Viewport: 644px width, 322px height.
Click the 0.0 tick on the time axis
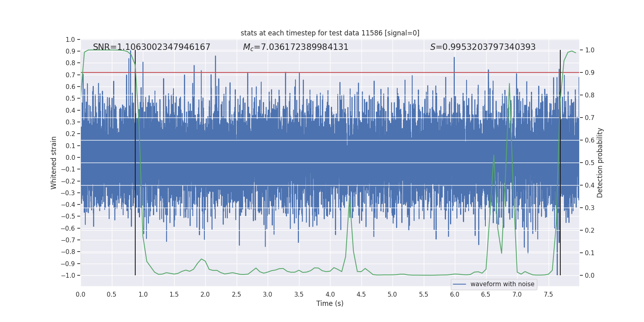[80, 294]
